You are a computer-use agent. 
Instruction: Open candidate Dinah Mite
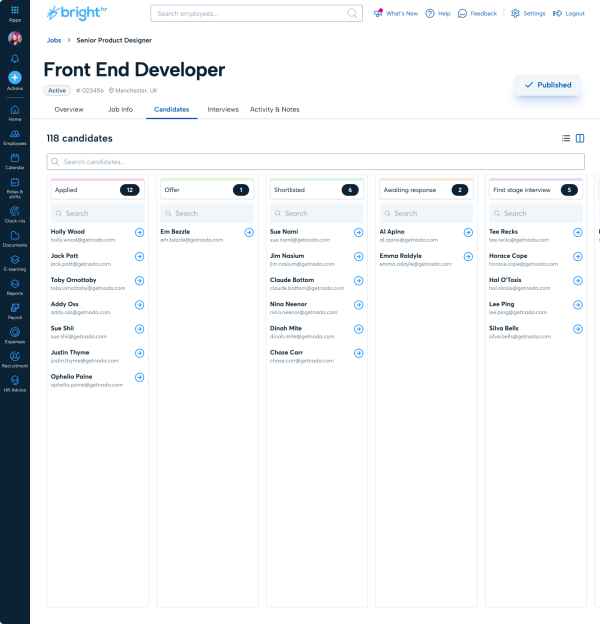tap(286, 329)
